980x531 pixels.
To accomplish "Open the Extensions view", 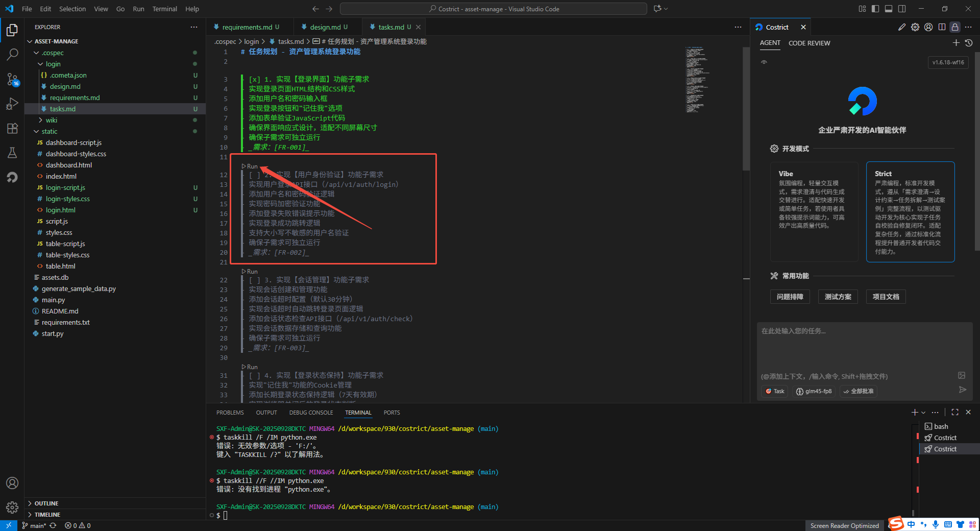I will coord(12,128).
